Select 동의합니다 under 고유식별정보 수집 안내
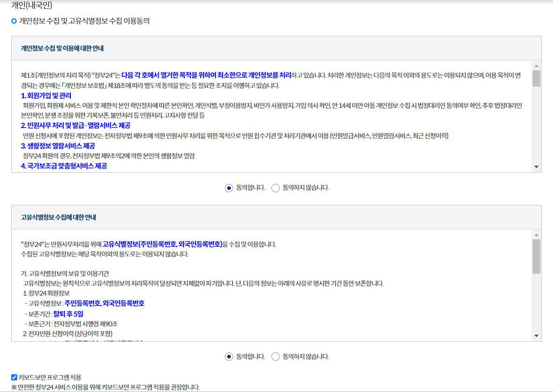This screenshot has height=392, width=553. (x=229, y=357)
